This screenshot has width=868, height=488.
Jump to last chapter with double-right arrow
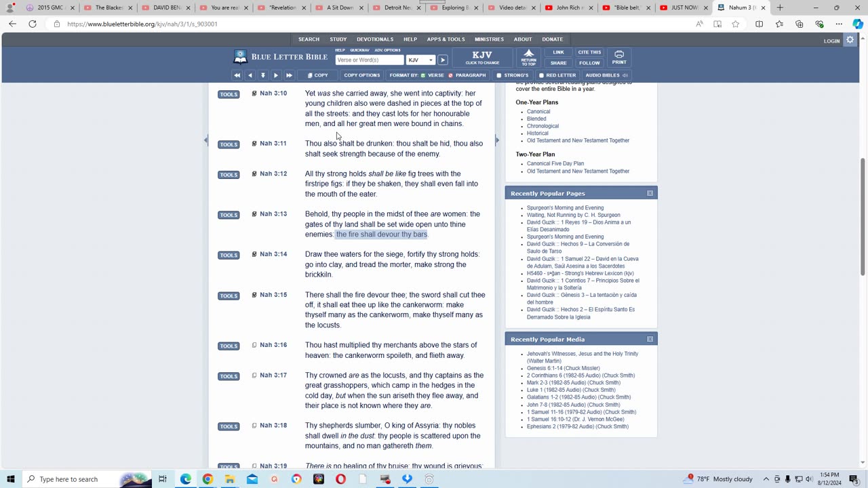click(x=289, y=75)
